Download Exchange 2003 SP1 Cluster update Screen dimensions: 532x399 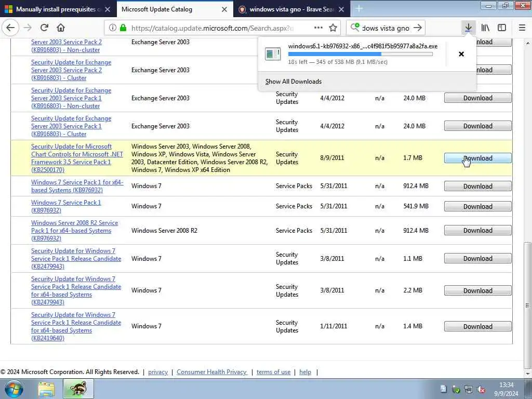(478, 126)
